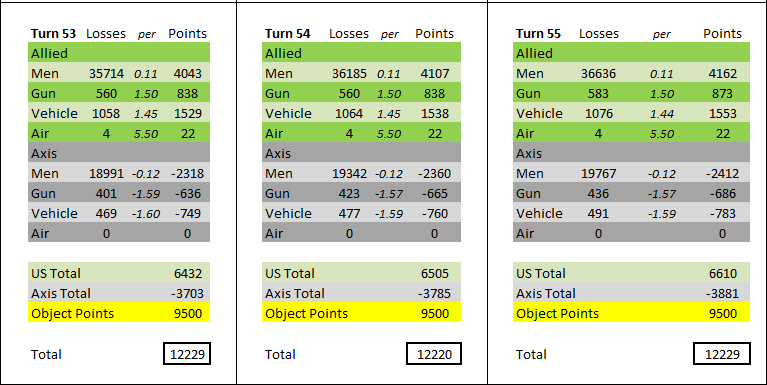767x385 pixels.
Task: Click the Turn 53 boxed total 12229
Action: (x=187, y=354)
